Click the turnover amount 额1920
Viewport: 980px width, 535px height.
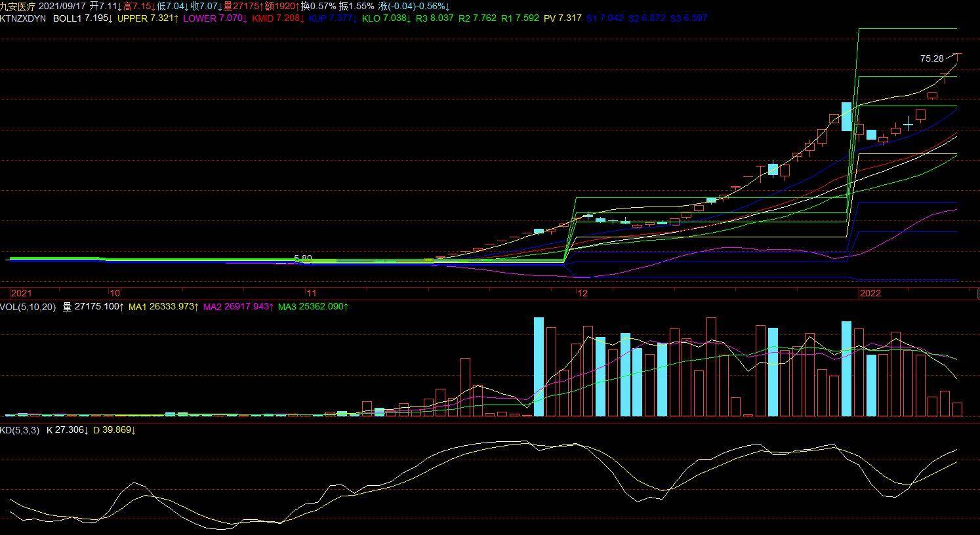(x=282, y=6)
